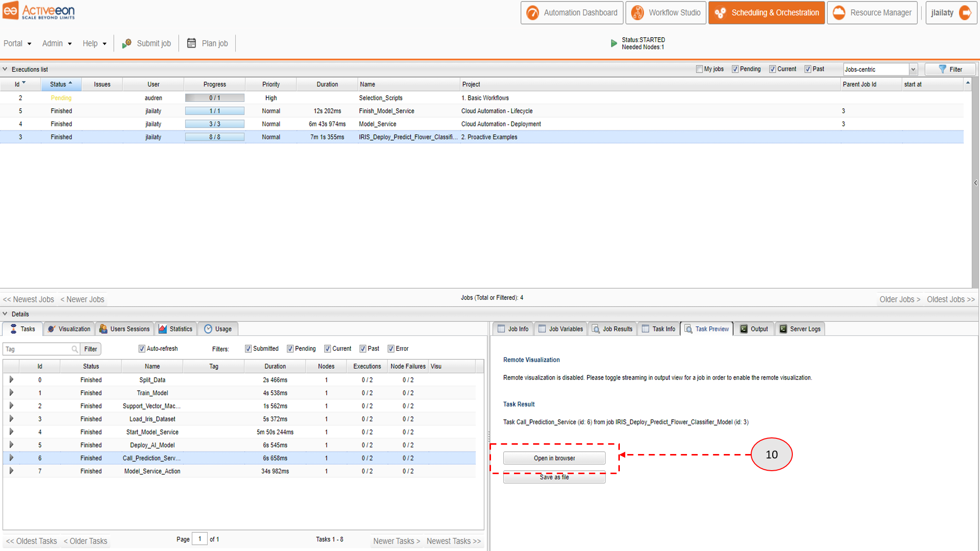
Task: Go to Newer Jobs page
Action: [x=82, y=299]
